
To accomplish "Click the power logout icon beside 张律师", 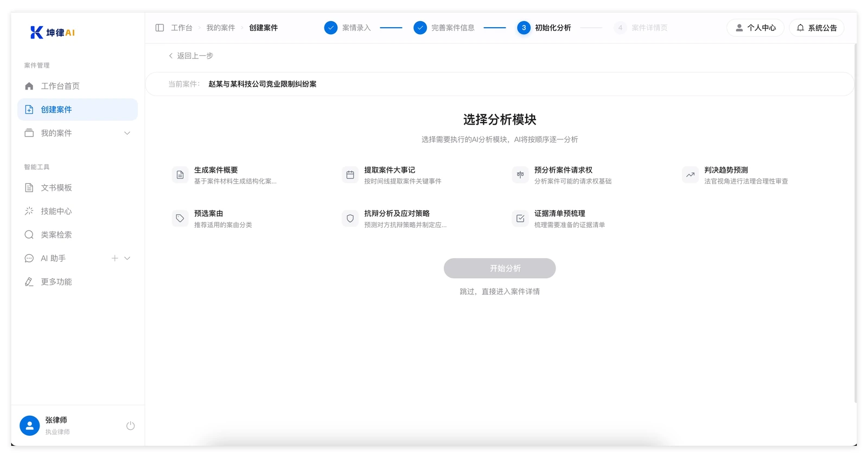I will (130, 426).
